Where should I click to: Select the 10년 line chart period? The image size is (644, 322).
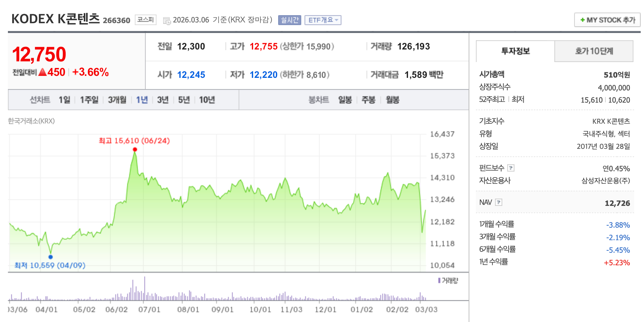point(207,100)
